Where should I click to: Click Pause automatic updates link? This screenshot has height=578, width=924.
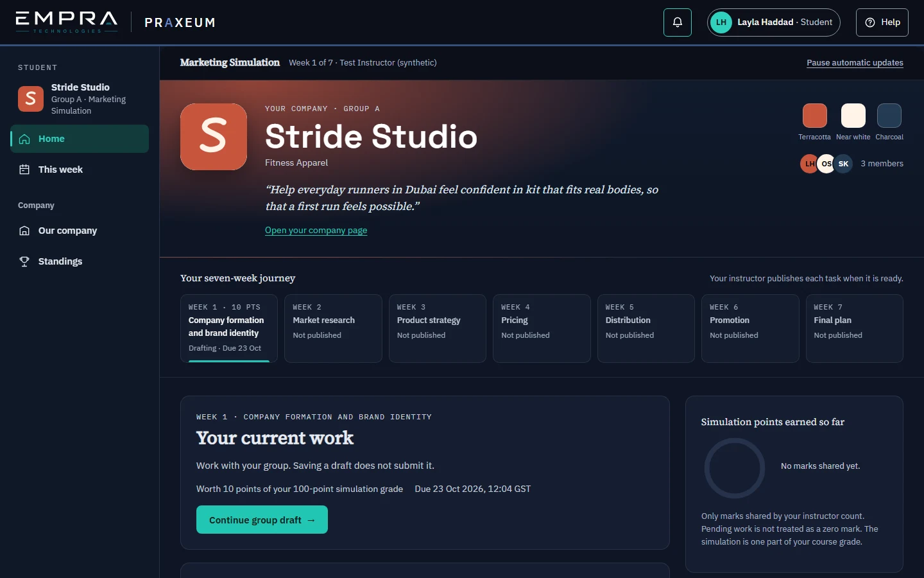point(855,62)
